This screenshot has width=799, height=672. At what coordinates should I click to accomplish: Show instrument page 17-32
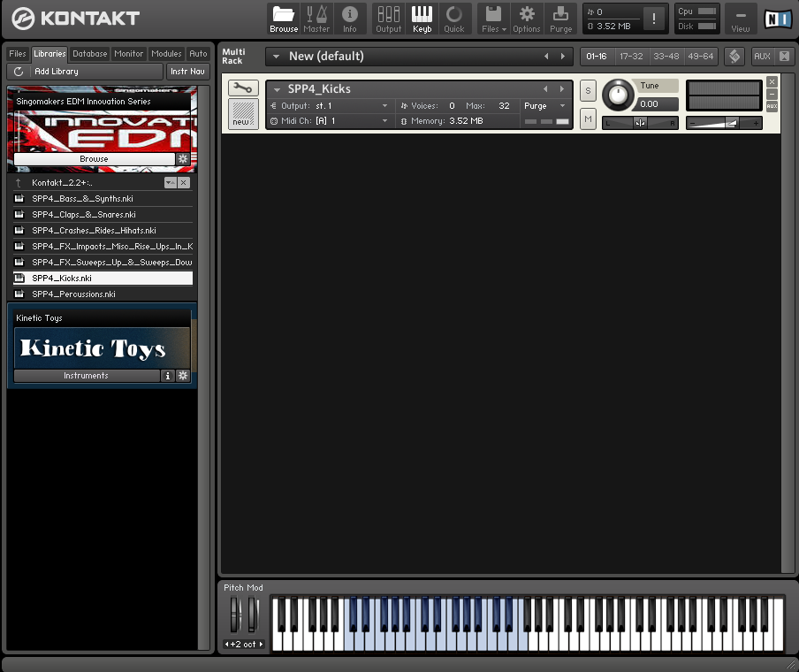631,56
